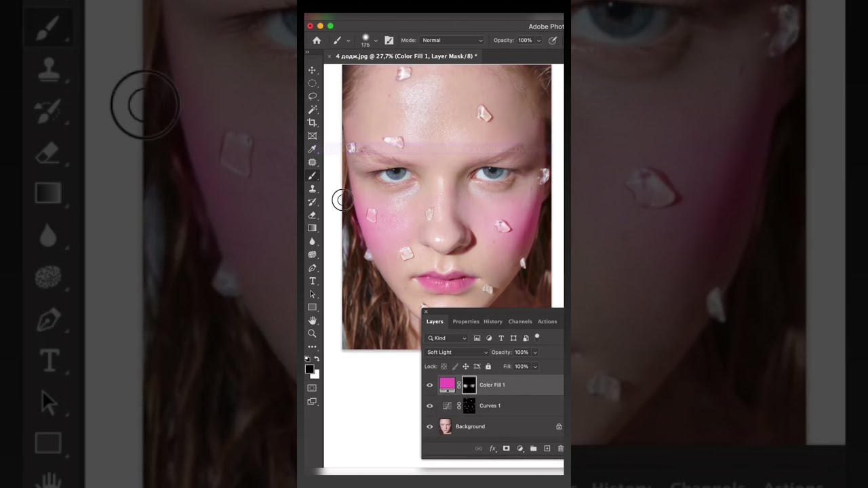Select the Path Selection tool

click(x=313, y=294)
